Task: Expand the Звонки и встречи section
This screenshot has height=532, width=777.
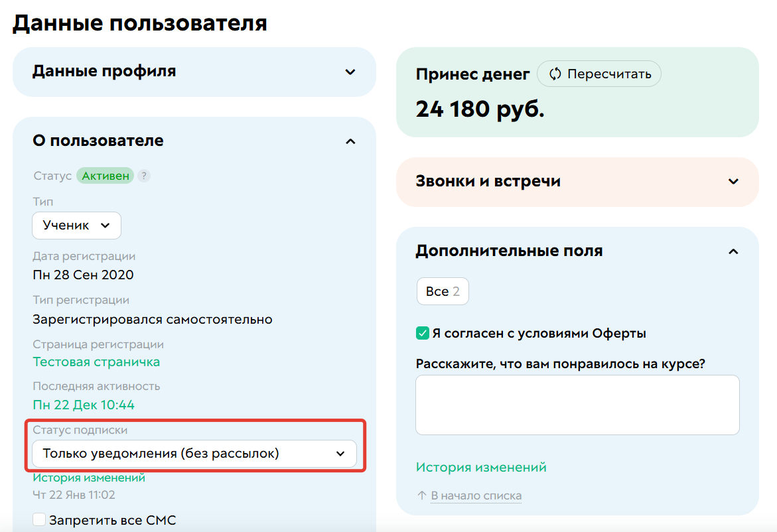Action: coord(733,181)
